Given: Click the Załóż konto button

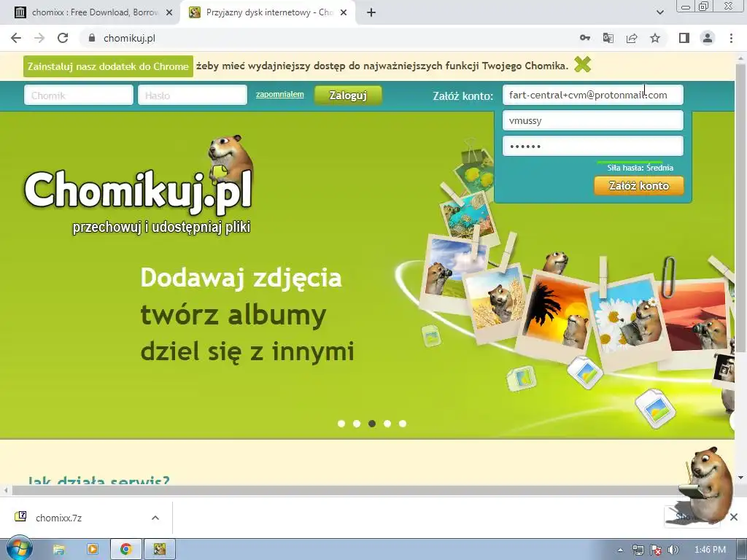Looking at the screenshot, I should pos(639,186).
